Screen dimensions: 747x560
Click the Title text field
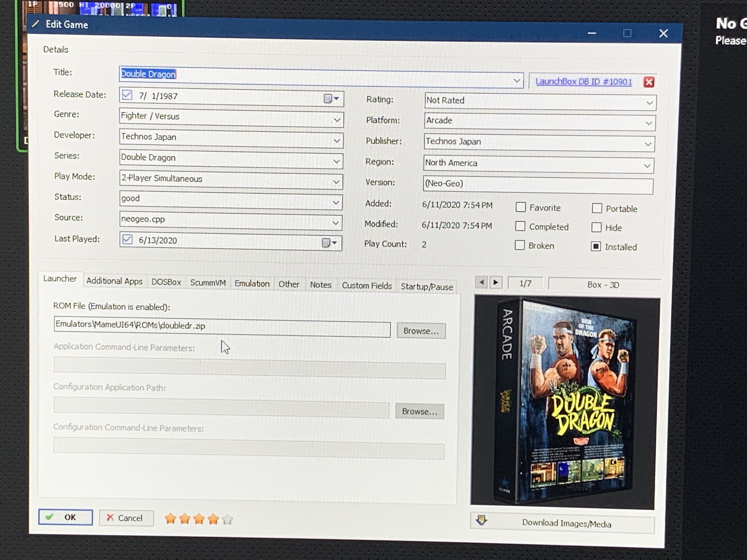tap(321, 77)
